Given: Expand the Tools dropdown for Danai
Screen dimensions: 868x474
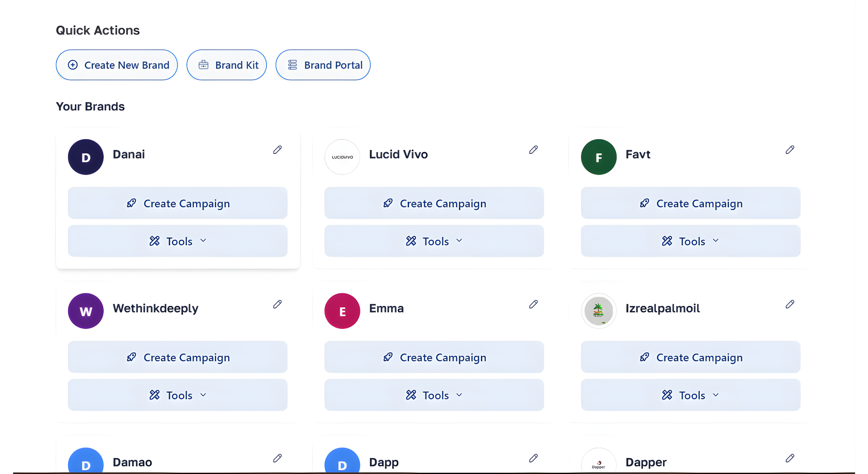Looking at the screenshot, I should tap(177, 241).
